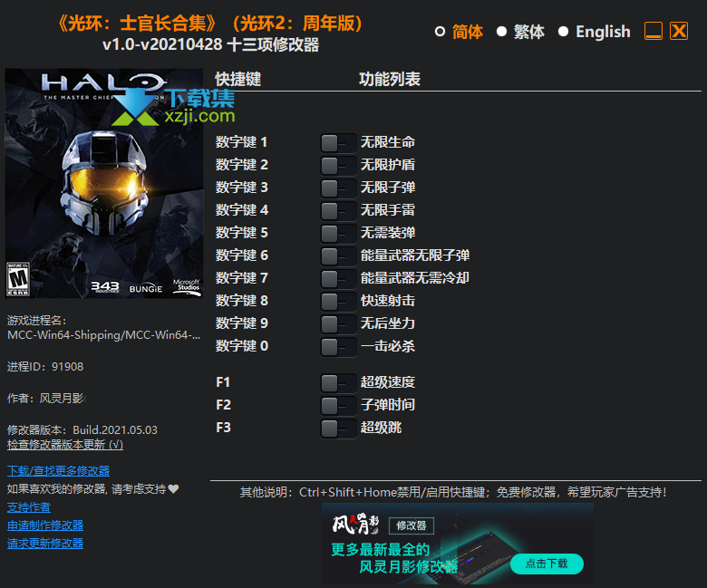This screenshot has width=707, height=588.
Task: Toggle 无限手雷 option
Action: [338, 211]
